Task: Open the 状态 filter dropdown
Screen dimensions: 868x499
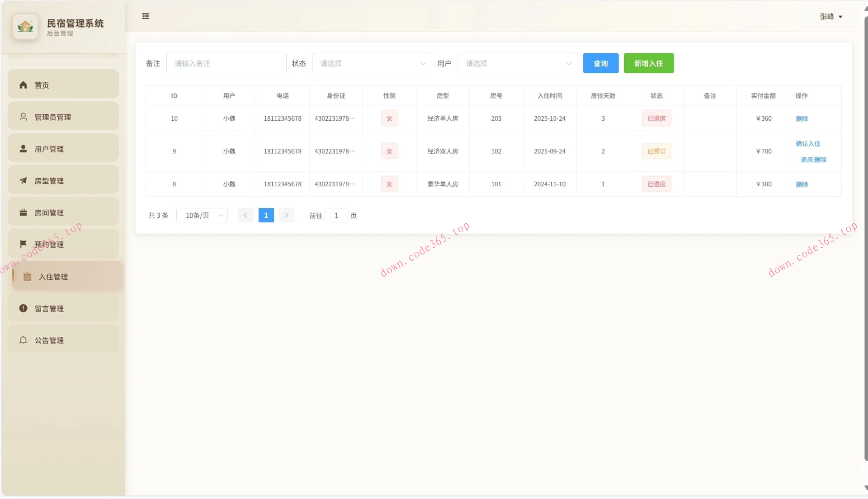Action: coord(372,63)
